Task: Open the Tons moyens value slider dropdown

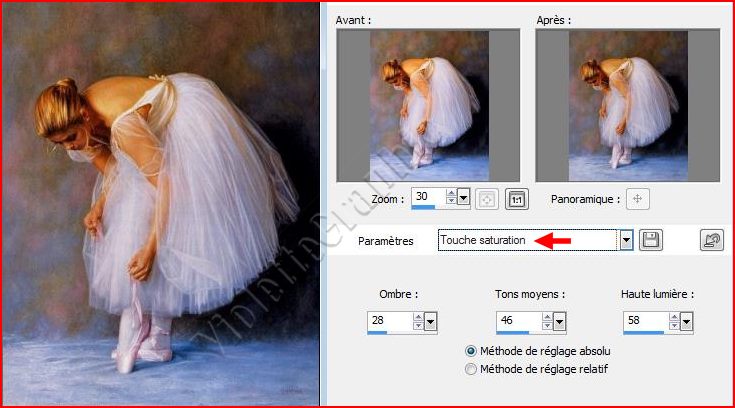Action: click(559, 321)
